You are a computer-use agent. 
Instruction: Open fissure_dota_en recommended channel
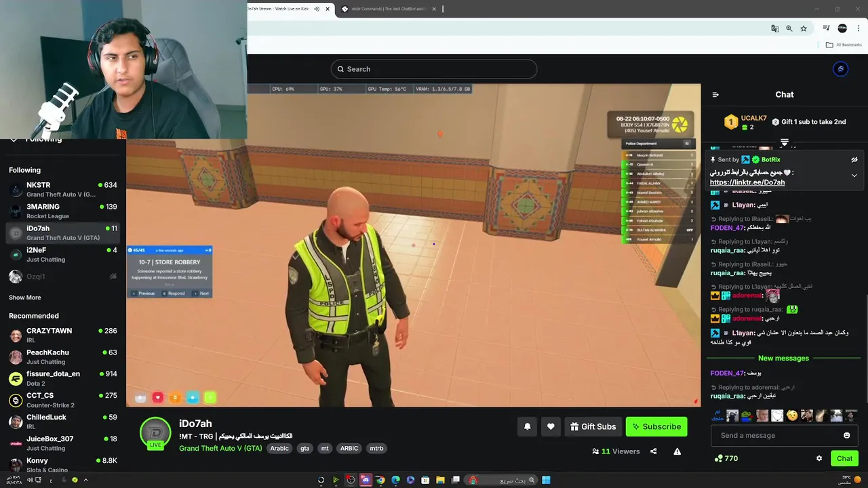63,379
